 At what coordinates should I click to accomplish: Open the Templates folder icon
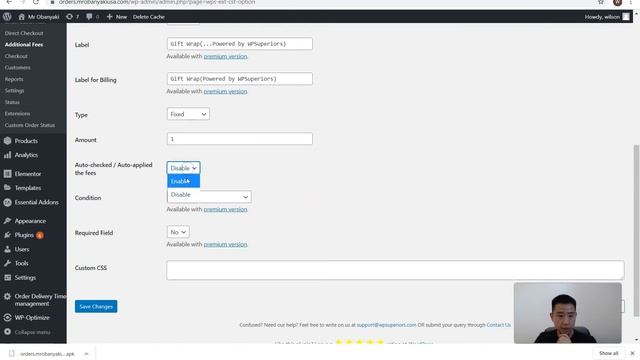pos(7,188)
